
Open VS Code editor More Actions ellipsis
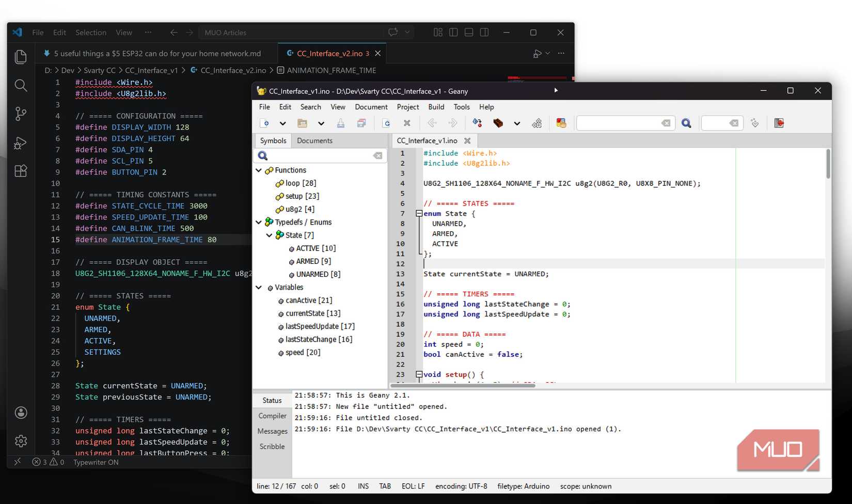click(x=561, y=53)
